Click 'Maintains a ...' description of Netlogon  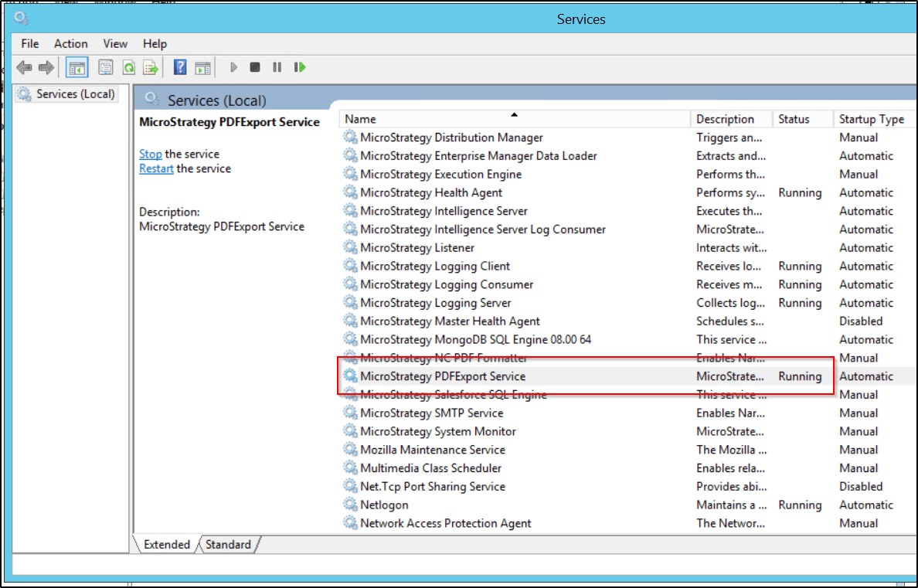[731, 505]
